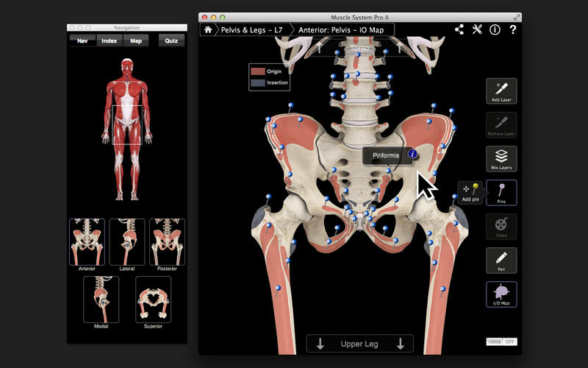Screen dimensions: 588x368
Task: Switch to the Nav tab
Action: (82, 40)
